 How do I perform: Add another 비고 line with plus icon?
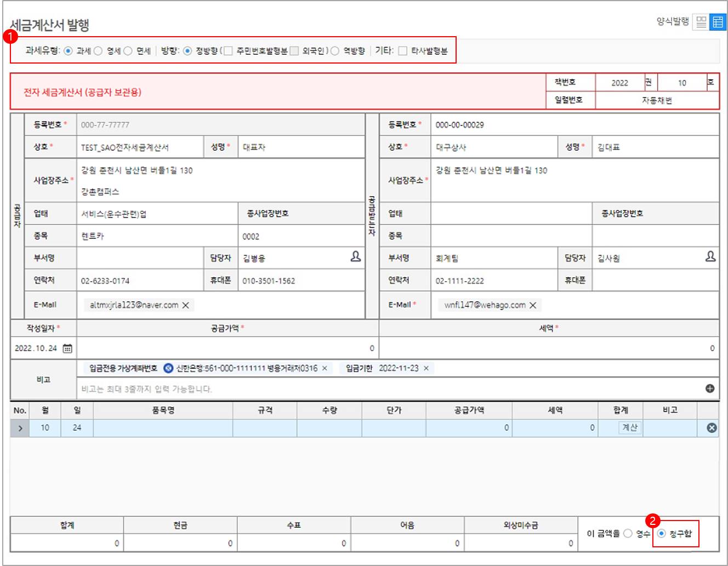point(710,388)
